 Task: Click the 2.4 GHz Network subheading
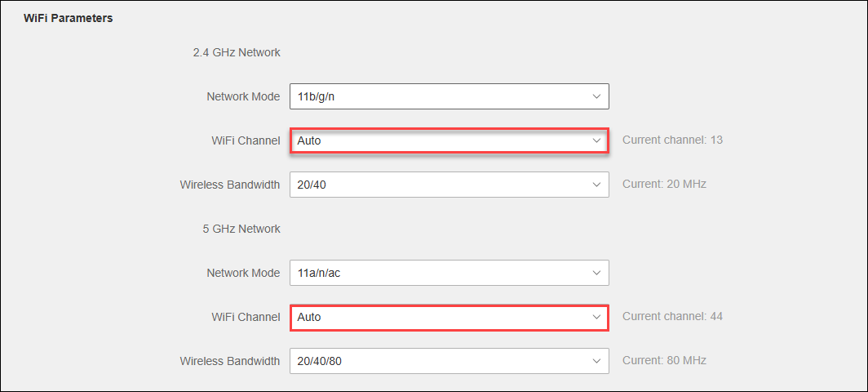pyautogui.click(x=237, y=52)
